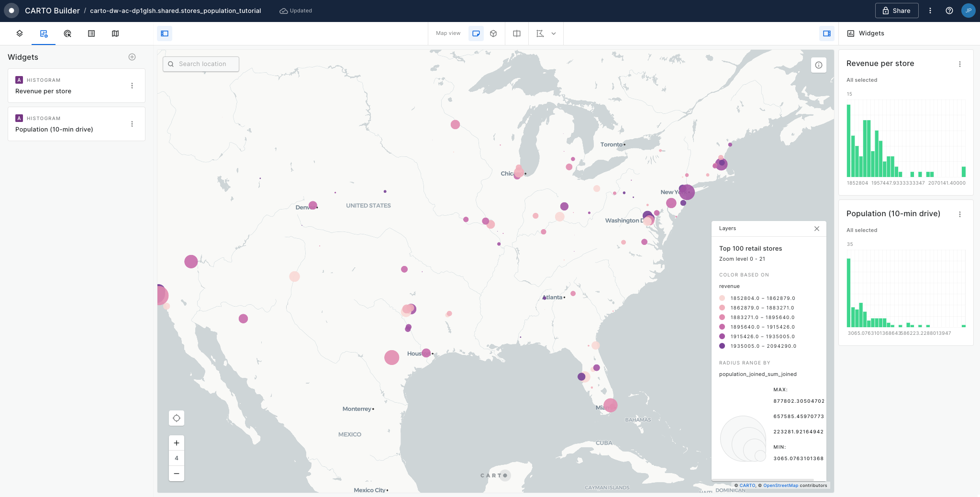Click the Share button
980x497 pixels.
tap(896, 11)
